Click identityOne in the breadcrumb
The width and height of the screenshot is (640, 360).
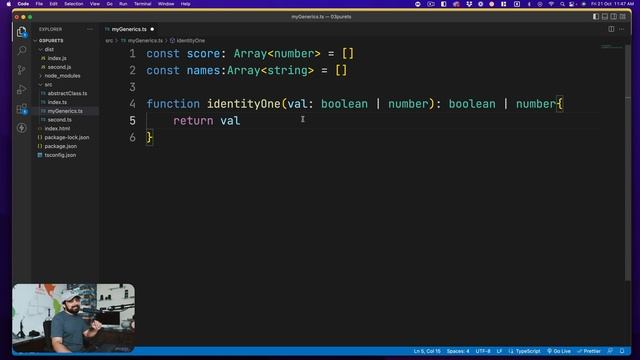[191, 41]
